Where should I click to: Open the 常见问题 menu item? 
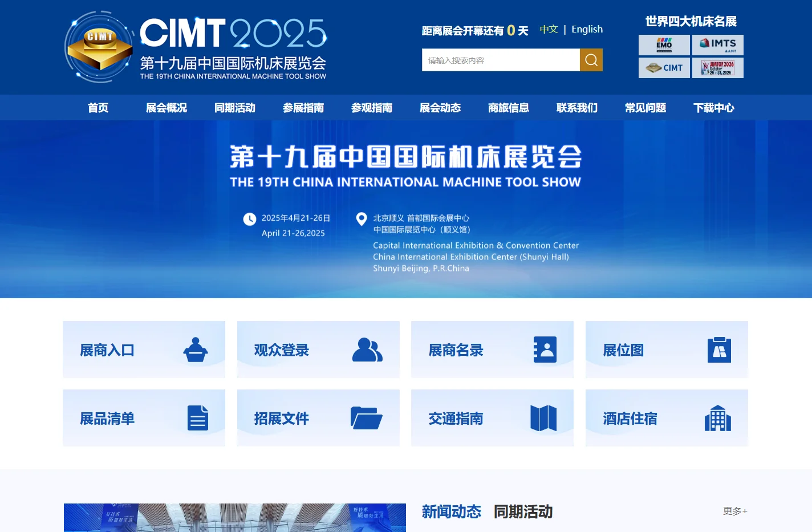point(645,108)
